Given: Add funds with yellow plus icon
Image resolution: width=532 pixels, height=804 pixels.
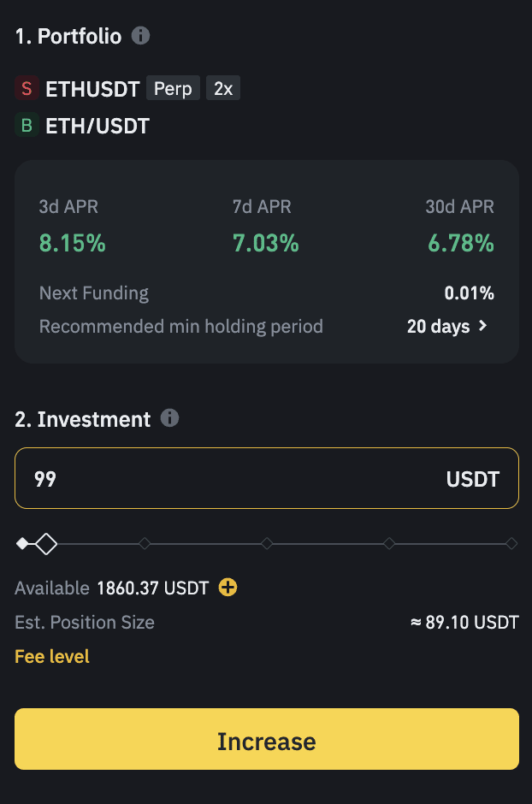Looking at the screenshot, I should coord(228,587).
